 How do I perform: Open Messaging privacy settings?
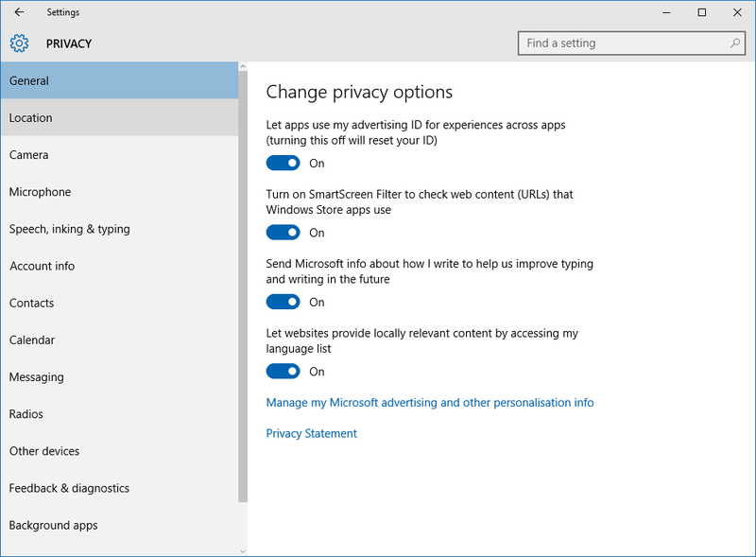(x=120, y=377)
